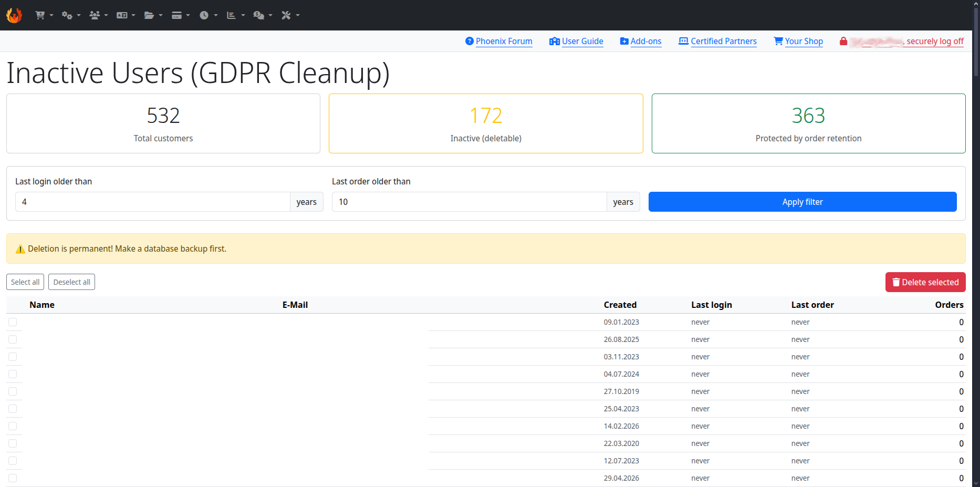The width and height of the screenshot is (980, 487).
Task: Visit the Certified Partners link
Action: coord(718,41)
